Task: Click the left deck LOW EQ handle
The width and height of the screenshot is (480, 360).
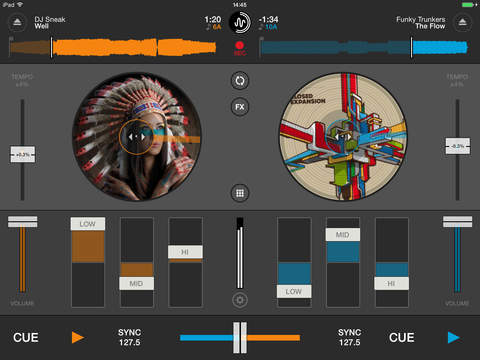Action: 88,224
